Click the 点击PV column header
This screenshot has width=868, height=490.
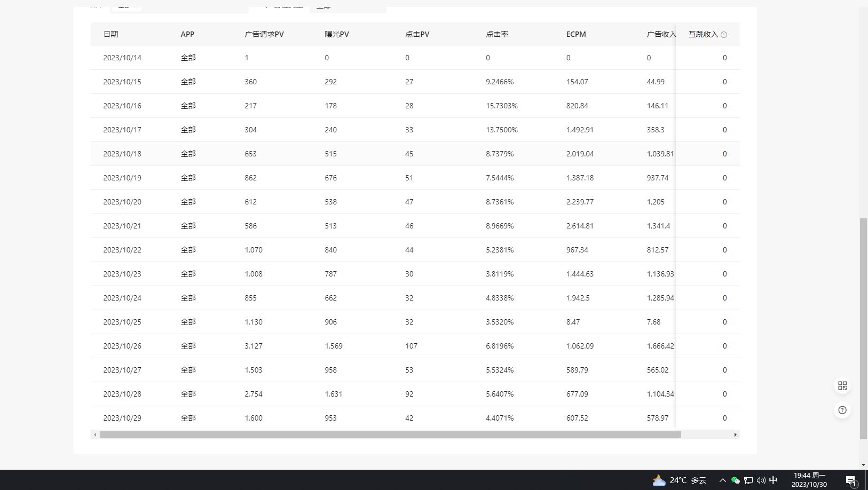point(417,34)
